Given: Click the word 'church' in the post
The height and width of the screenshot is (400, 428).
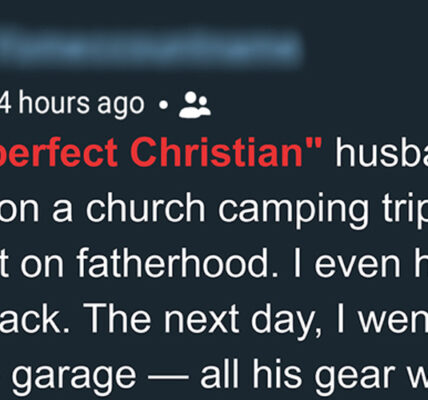Looking at the screenshot, I should [x=145, y=207].
